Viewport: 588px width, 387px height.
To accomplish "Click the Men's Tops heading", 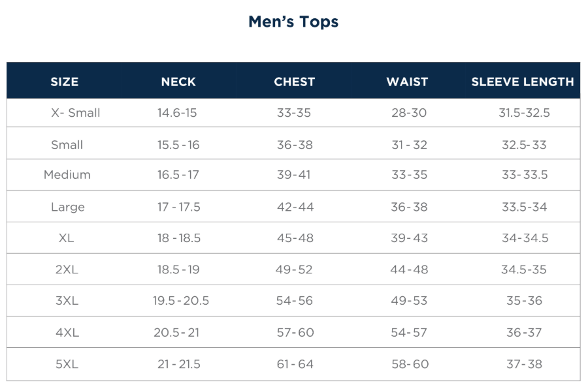I will [x=293, y=22].
